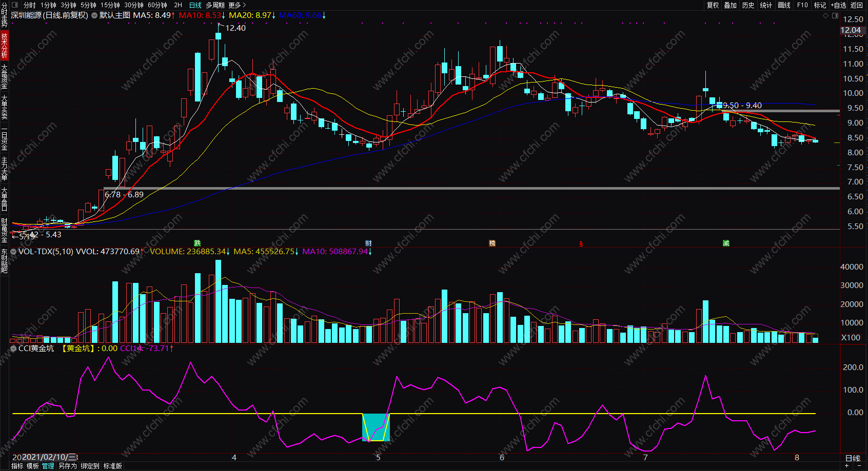
Task: Open the 分时走势 side tab
Action: (x=4, y=15)
